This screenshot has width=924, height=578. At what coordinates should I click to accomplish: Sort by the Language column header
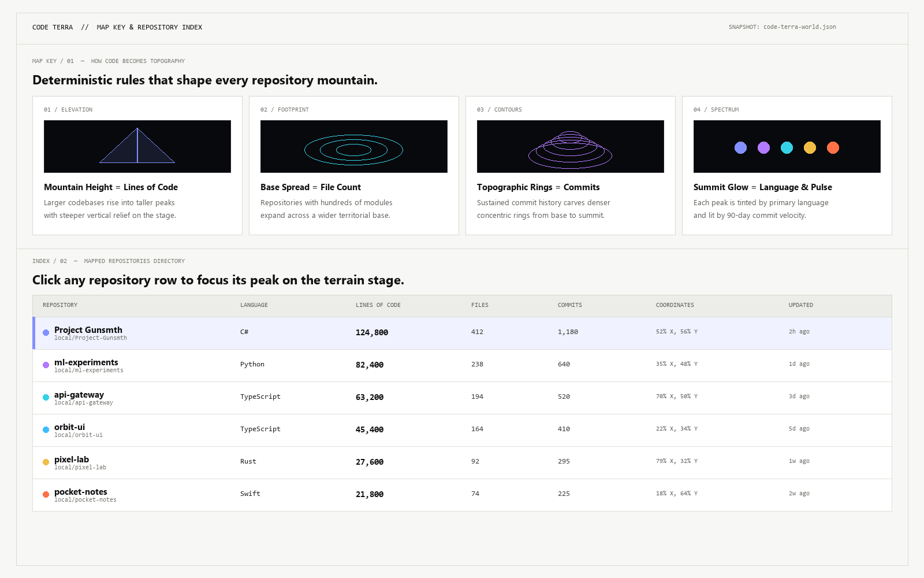pos(254,305)
